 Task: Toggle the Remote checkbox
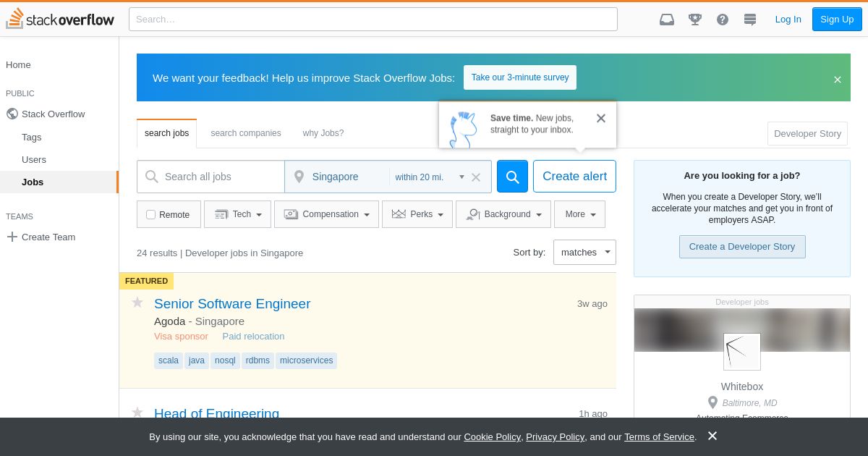pos(150,214)
